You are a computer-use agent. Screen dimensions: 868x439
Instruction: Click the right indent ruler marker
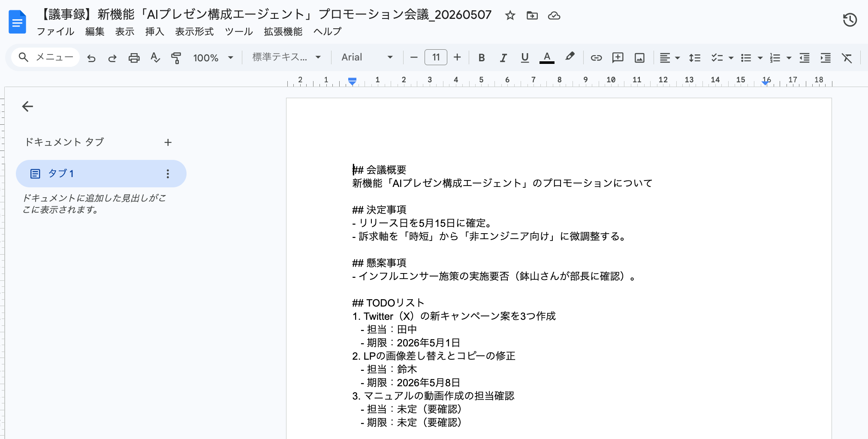766,83
